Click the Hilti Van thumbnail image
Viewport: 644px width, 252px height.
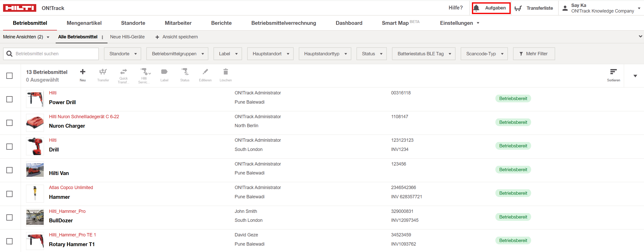point(35,170)
